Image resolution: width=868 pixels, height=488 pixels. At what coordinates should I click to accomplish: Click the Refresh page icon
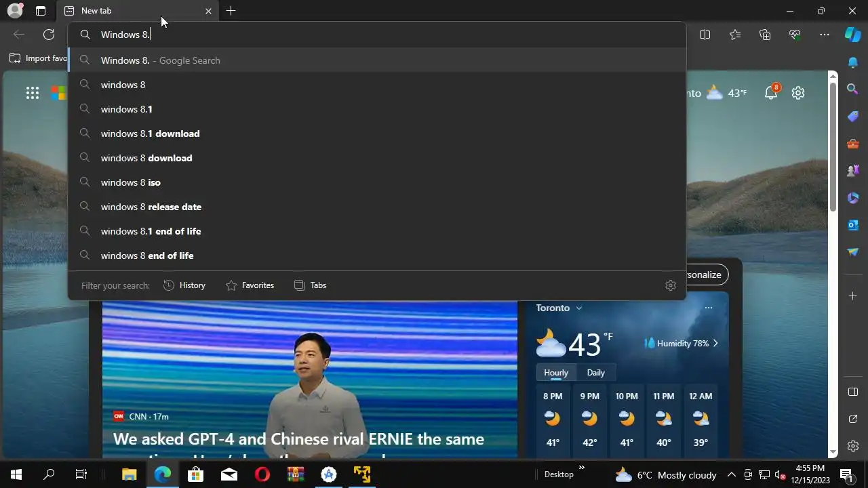49,35
